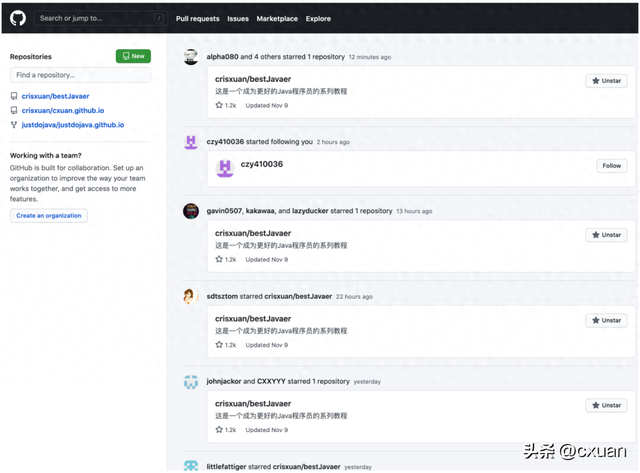Open kakawaa profile name link
Viewport: 640px width, 473px height.
point(260,211)
